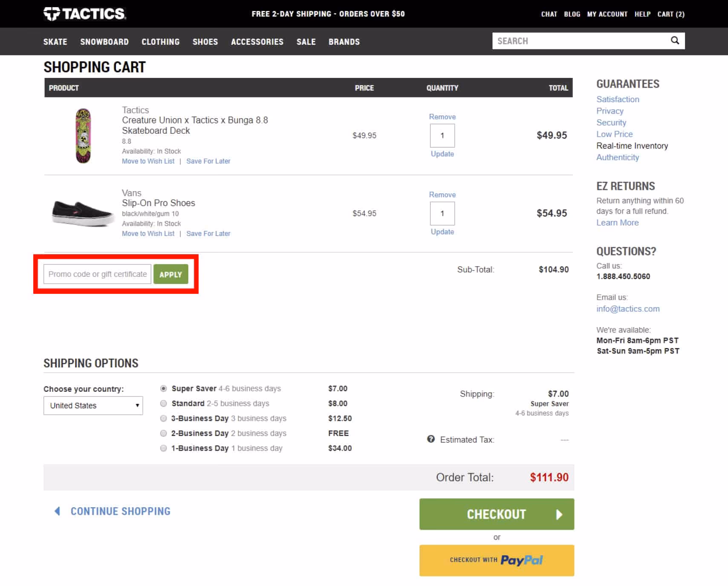
Task: Update quantity for the skateboard deck
Action: pyautogui.click(x=442, y=154)
